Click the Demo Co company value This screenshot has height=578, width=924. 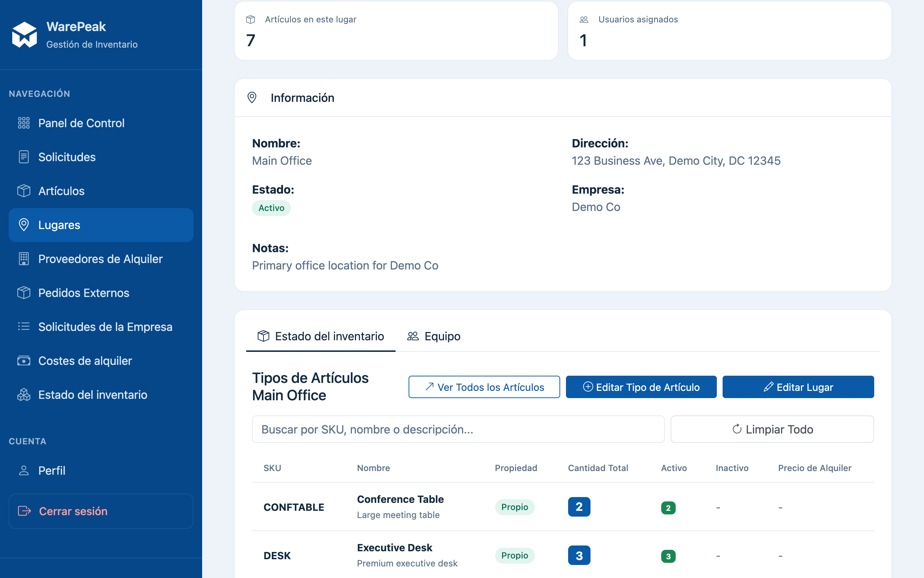(x=596, y=207)
